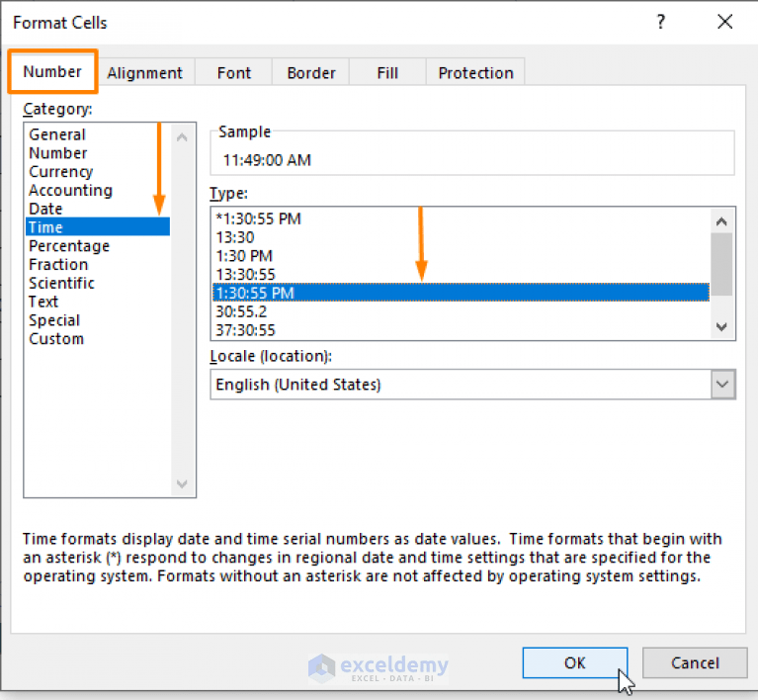
Task: Switch to the Number tab
Action: (x=52, y=71)
